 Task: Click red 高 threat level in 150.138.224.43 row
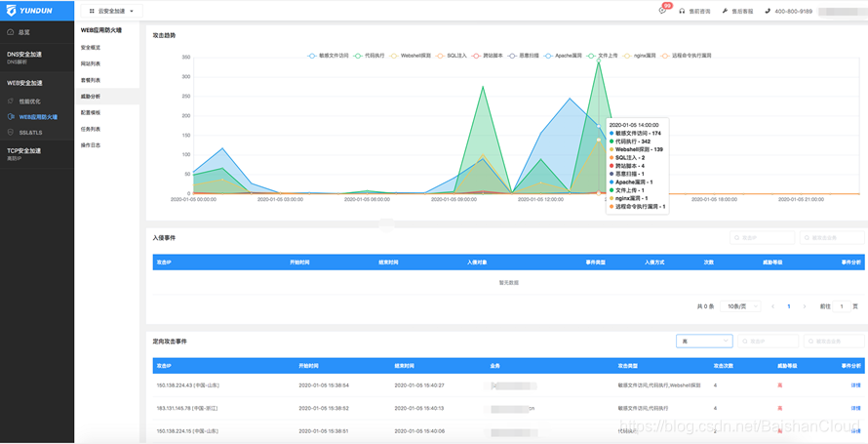click(x=779, y=384)
